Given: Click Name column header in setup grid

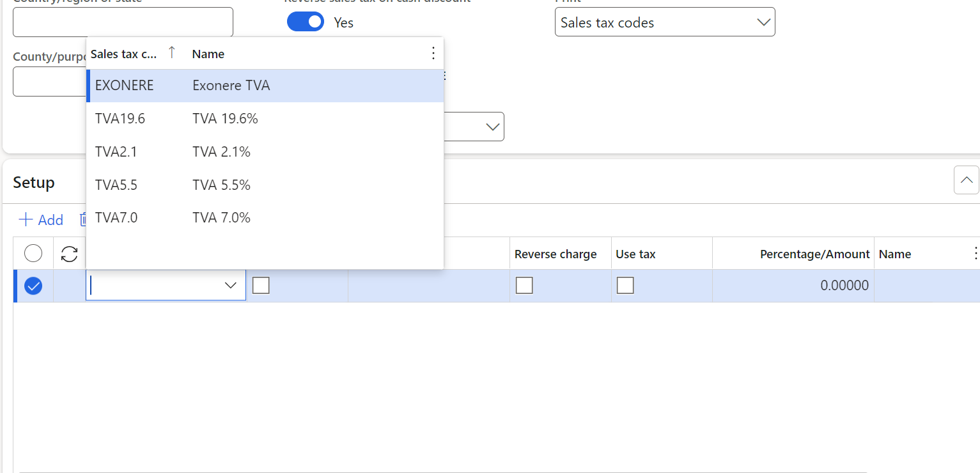Looking at the screenshot, I should click(895, 254).
